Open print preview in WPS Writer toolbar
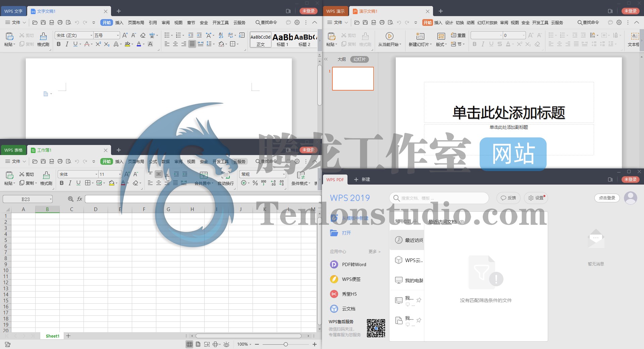644x349 pixels. [68, 22]
